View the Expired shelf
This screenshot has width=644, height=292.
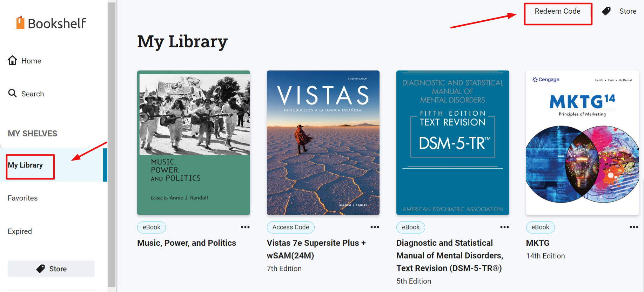tap(20, 231)
